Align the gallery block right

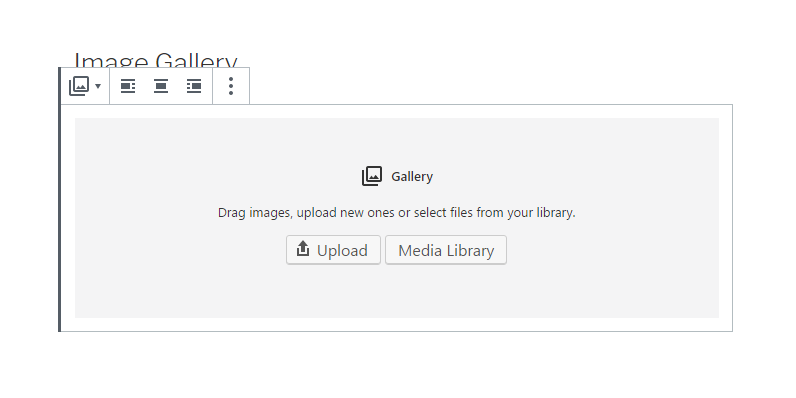(x=194, y=86)
